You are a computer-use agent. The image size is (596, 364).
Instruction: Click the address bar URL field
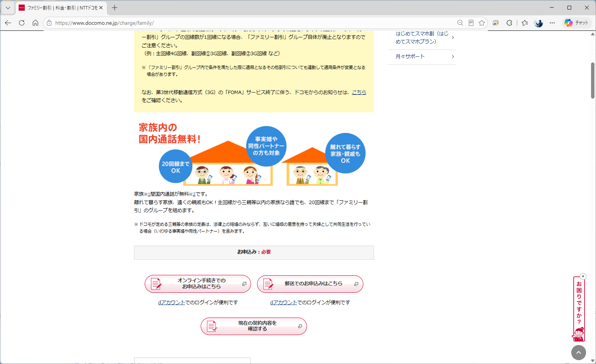coord(251,23)
